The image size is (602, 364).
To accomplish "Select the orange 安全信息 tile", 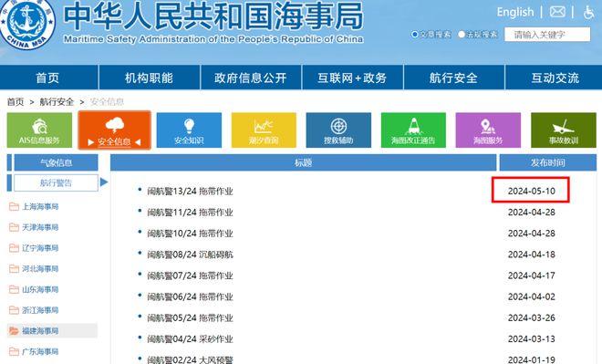I will click(x=114, y=130).
